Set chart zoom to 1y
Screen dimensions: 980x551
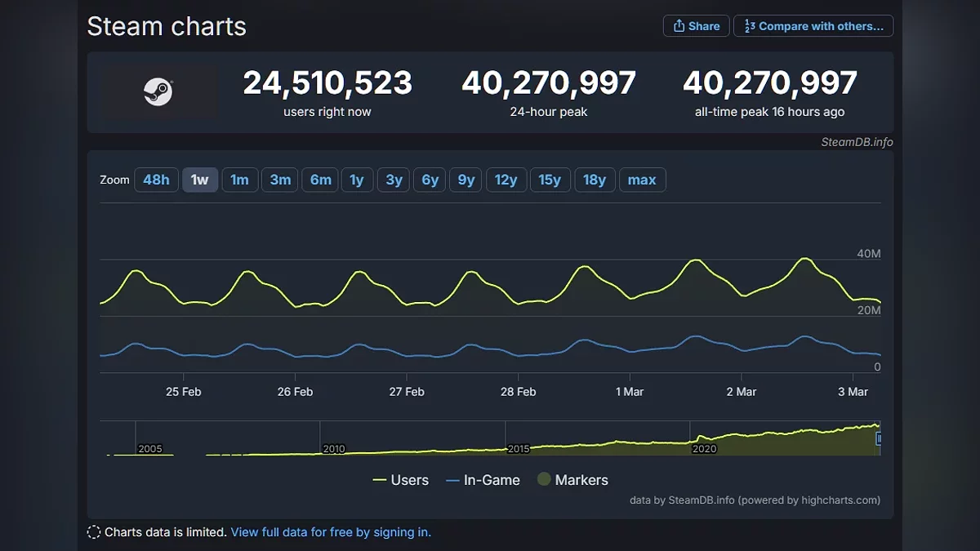pyautogui.click(x=357, y=180)
